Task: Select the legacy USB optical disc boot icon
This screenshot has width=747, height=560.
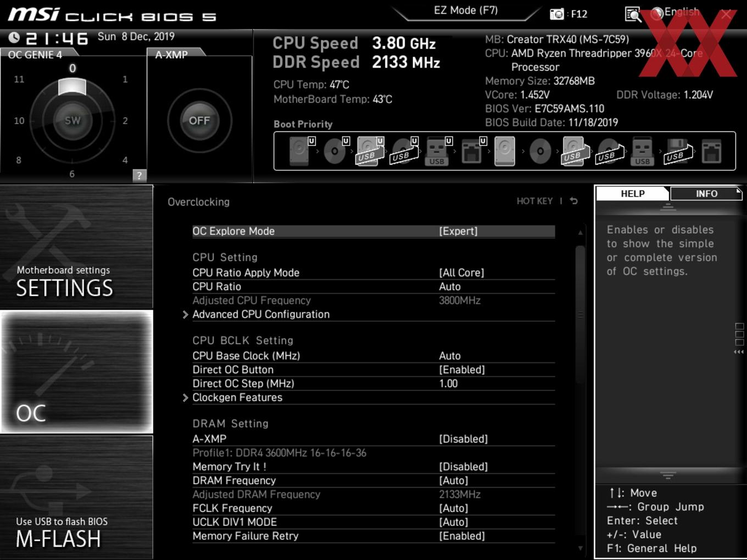Action: [x=609, y=151]
